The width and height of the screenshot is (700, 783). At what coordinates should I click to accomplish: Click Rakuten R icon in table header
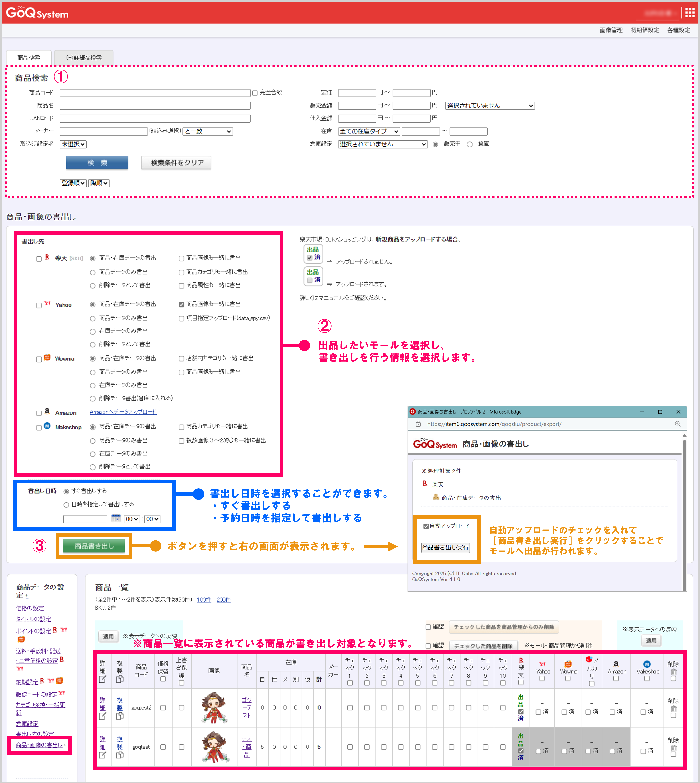521,661
